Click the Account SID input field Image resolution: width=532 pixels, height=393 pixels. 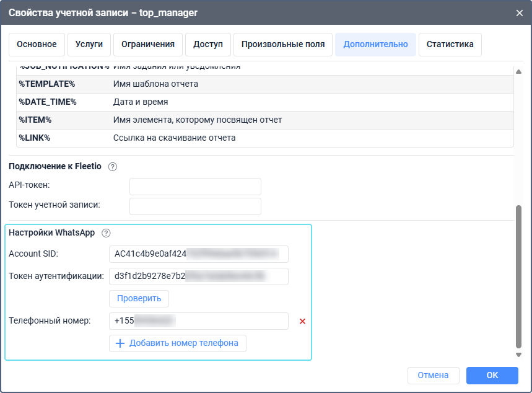198,254
